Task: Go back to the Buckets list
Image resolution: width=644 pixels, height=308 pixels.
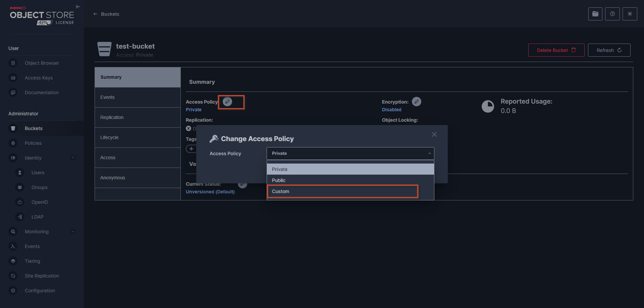Action: [106, 14]
